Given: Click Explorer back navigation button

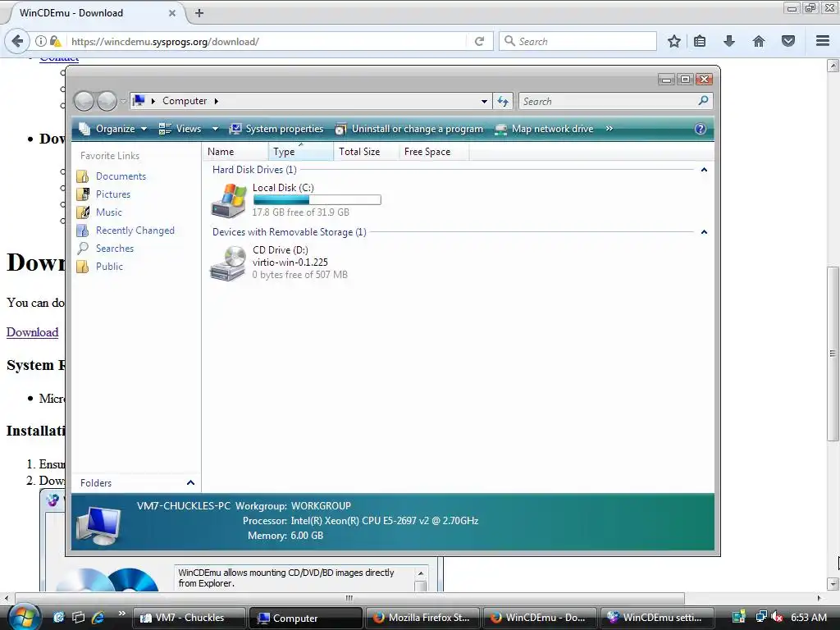Looking at the screenshot, I should [84, 101].
